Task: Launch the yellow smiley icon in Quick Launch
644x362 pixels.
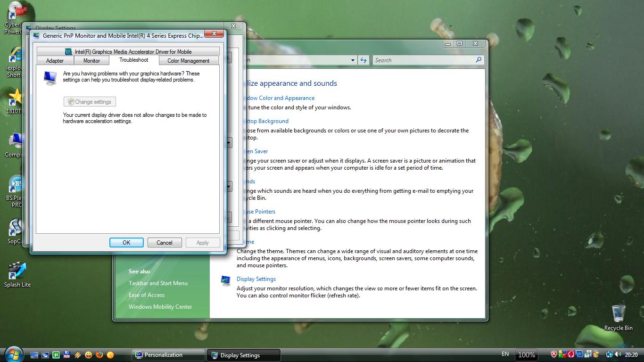Action: coord(89,355)
